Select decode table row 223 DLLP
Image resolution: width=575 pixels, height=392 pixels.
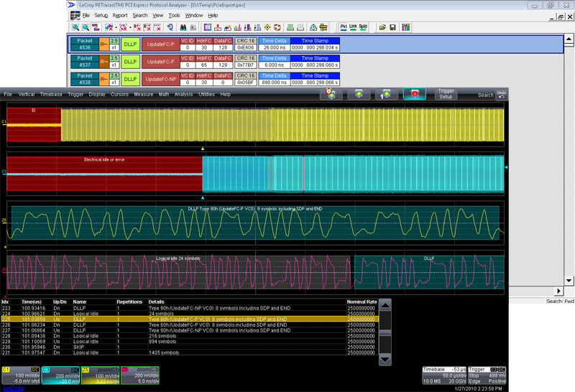point(189,308)
